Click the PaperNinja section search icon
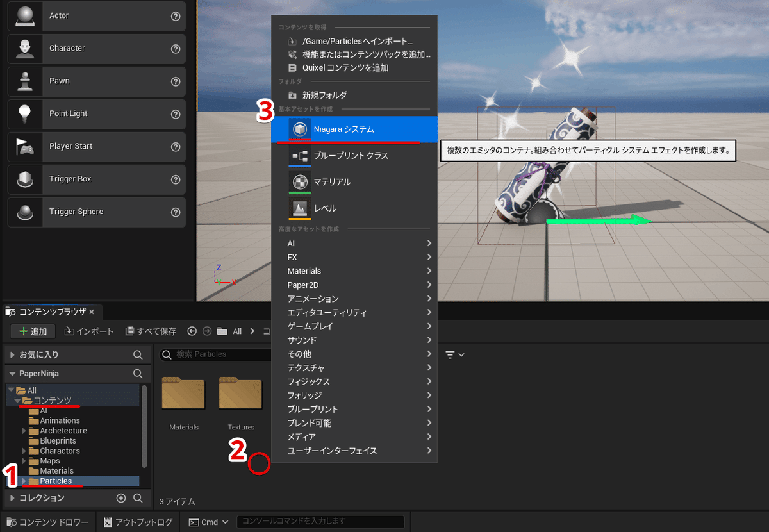 click(138, 373)
